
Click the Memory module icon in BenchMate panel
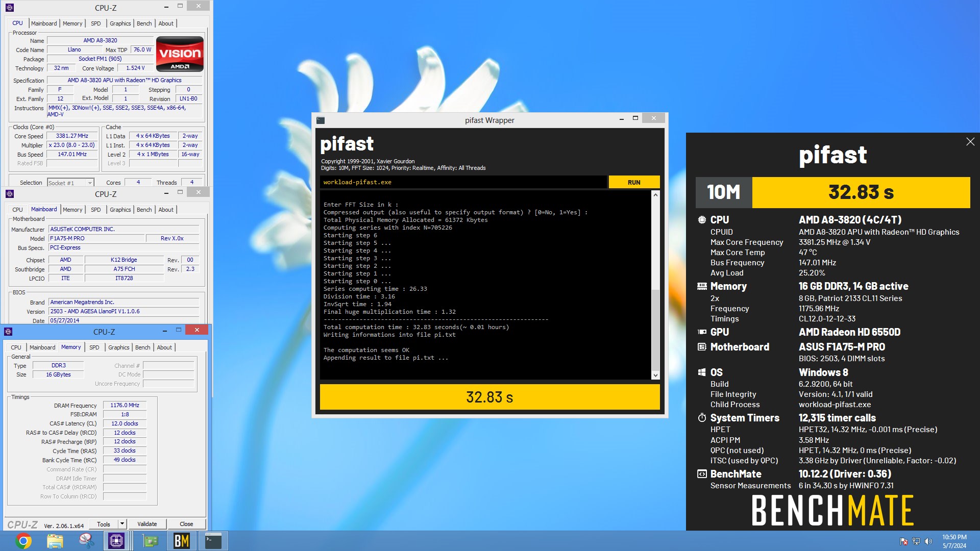click(x=702, y=286)
